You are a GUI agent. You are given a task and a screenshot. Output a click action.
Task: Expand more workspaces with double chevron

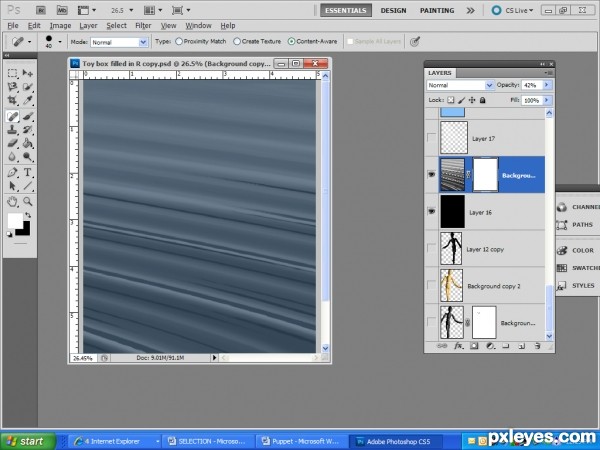471,10
